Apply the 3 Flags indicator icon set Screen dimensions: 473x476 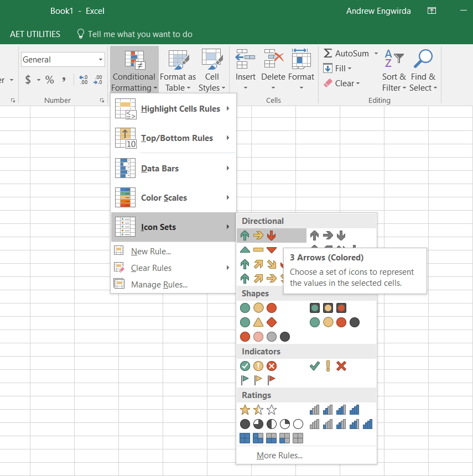click(258, 380)
